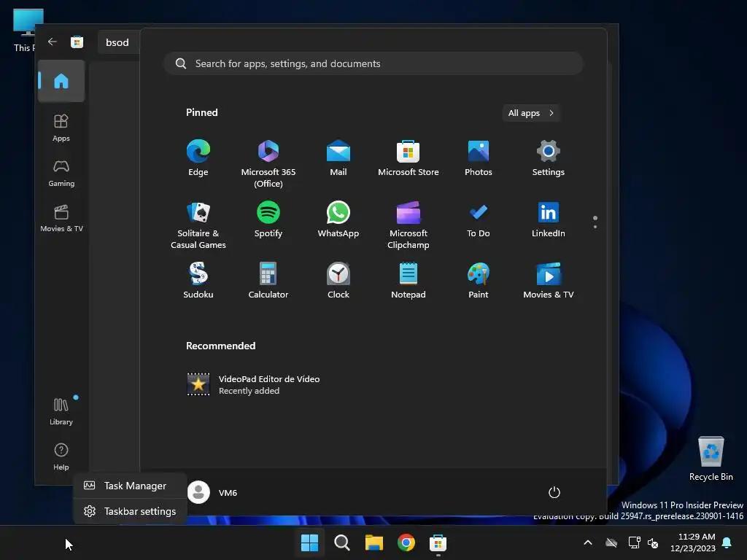
Task: Open Settings from pinned apps
Action: click(x=549, y=158)
